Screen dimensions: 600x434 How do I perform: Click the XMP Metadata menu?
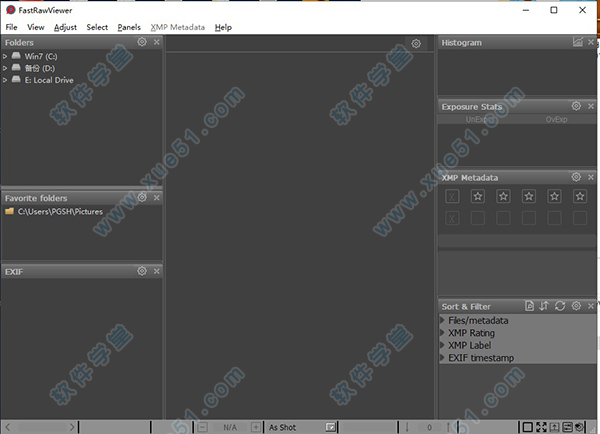[x=178, y=27]
